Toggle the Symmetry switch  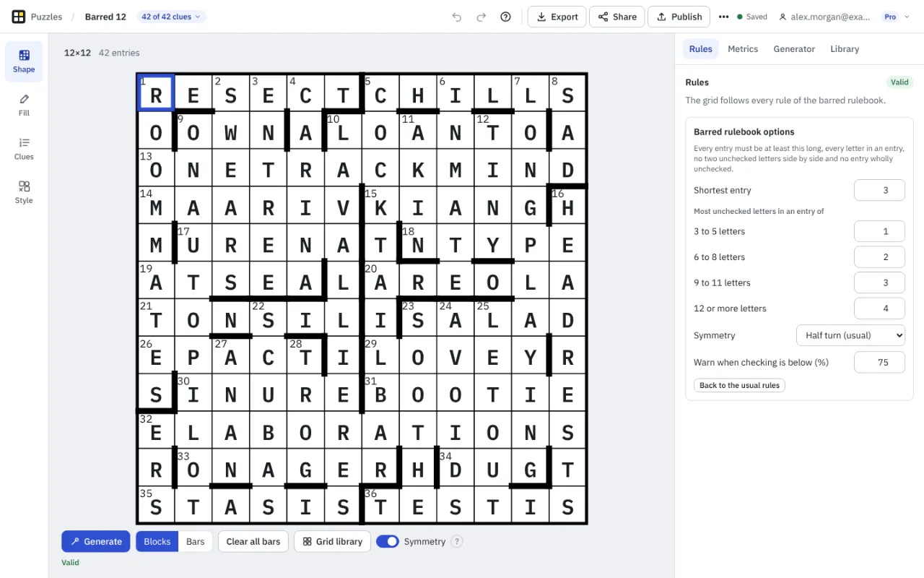(388, 542)
